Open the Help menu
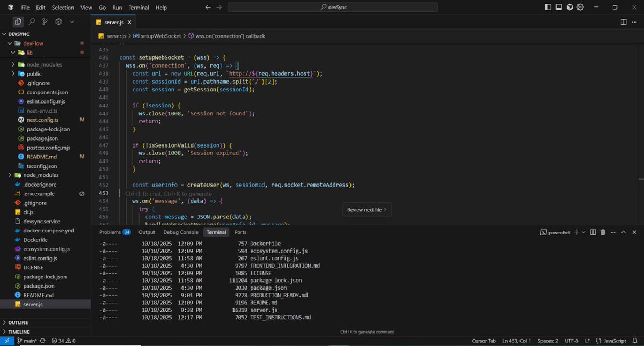This screenshot has width=644, height=346. [x=161, y=8]
